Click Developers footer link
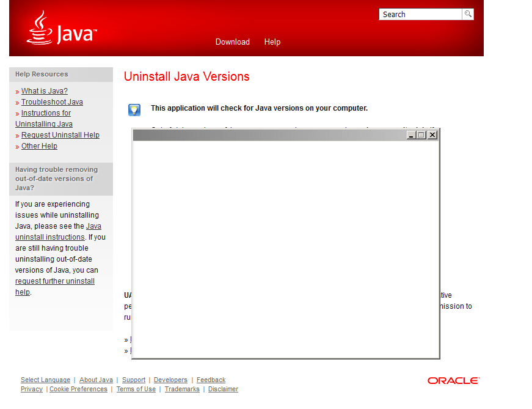This screenshot has width=532, height=409. point(170,380)
